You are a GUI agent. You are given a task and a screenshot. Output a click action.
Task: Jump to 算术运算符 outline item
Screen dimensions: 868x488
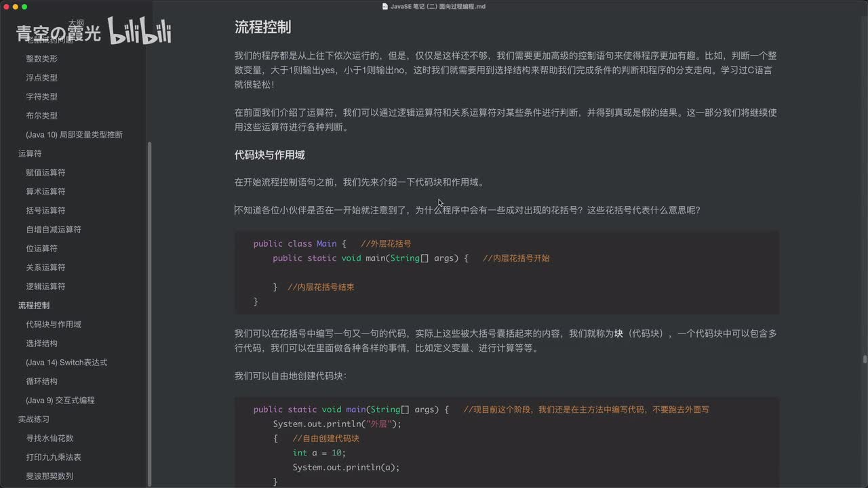[x=45, y=192]
